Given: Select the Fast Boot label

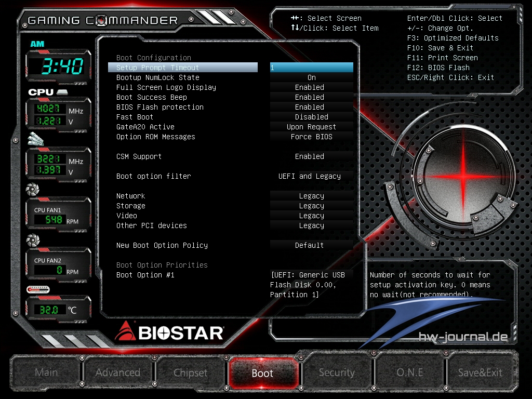Looking at the screenshot, I should coord(135,117).
